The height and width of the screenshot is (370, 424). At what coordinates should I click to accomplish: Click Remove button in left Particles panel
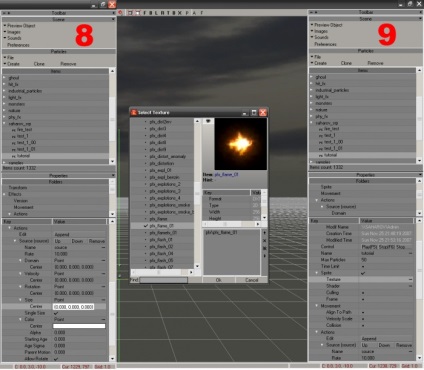(x=68, y=64)
